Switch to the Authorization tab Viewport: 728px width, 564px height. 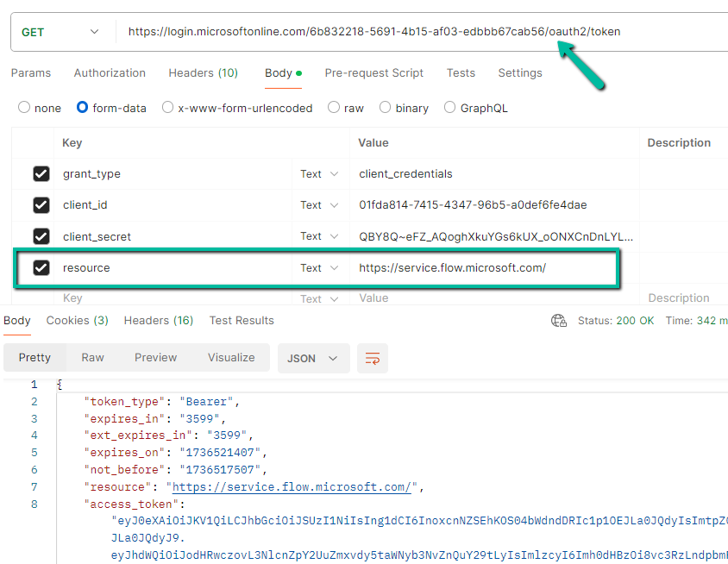[110, 73]
